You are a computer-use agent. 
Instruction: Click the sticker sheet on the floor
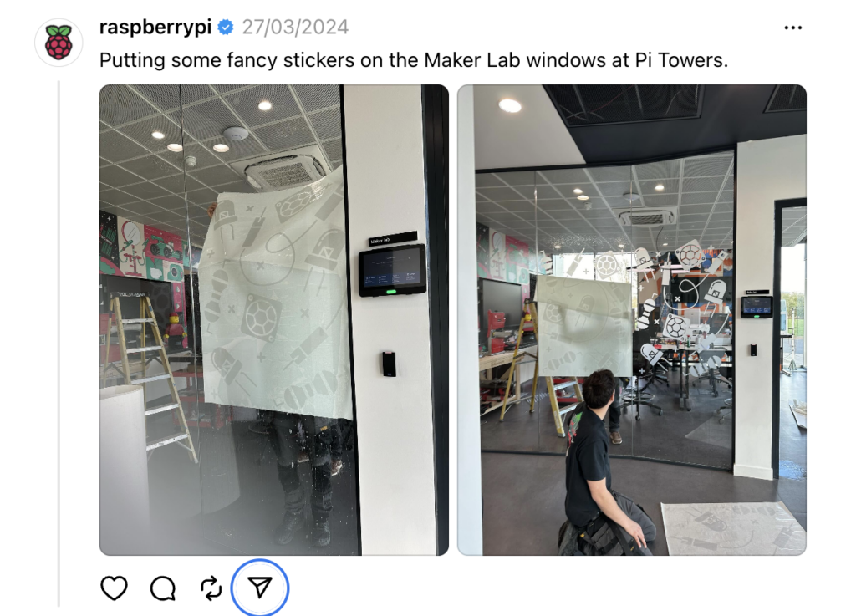733,527
